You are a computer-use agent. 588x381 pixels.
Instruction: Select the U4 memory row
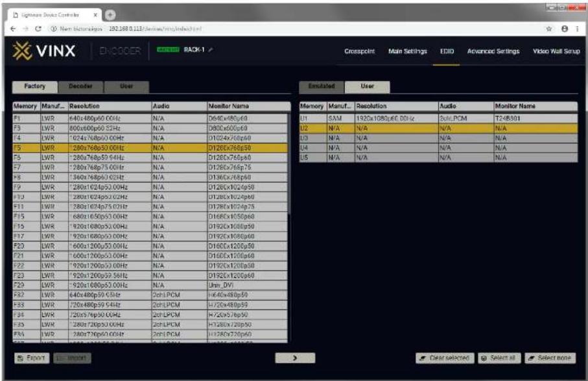438,148
